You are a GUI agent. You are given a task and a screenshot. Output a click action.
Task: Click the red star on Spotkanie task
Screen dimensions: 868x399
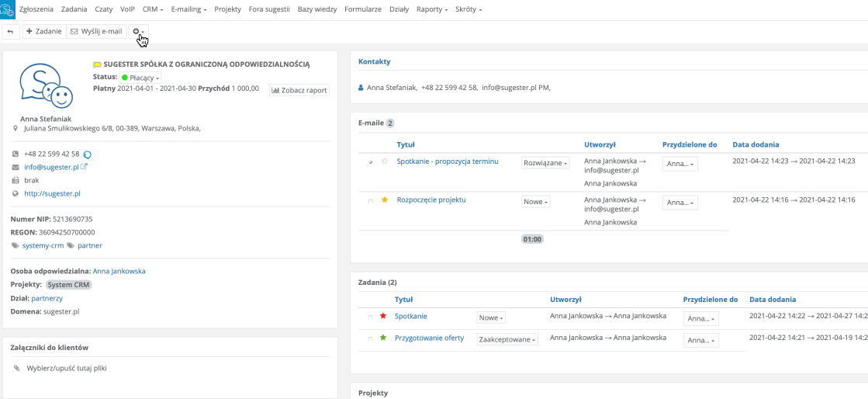coord(382,317)
